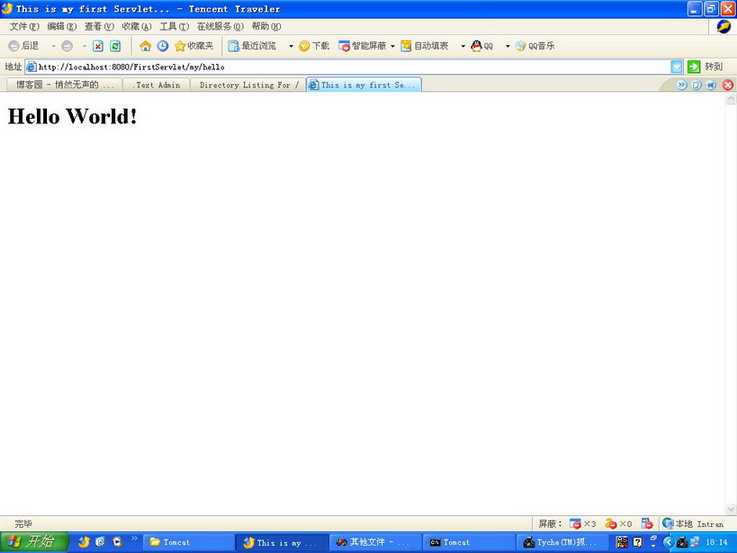The width and height of the screenshot is (737, 553).
Task: Open the Tools (工具) menu
Action: (174, 26)
